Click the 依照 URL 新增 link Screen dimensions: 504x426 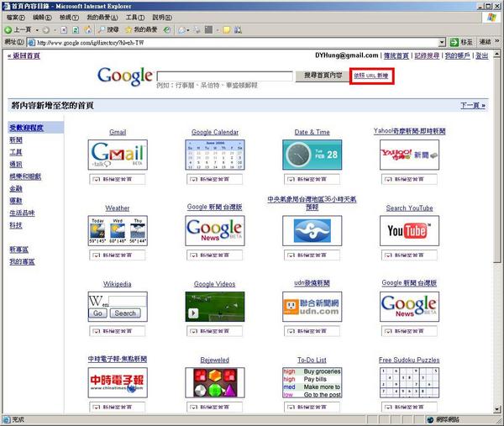click(371, 76)
